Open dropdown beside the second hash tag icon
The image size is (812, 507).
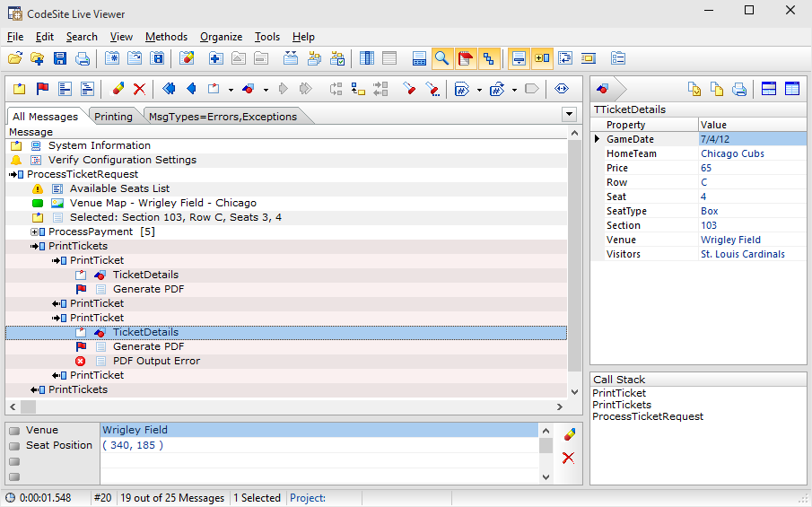tap(514, 90)
